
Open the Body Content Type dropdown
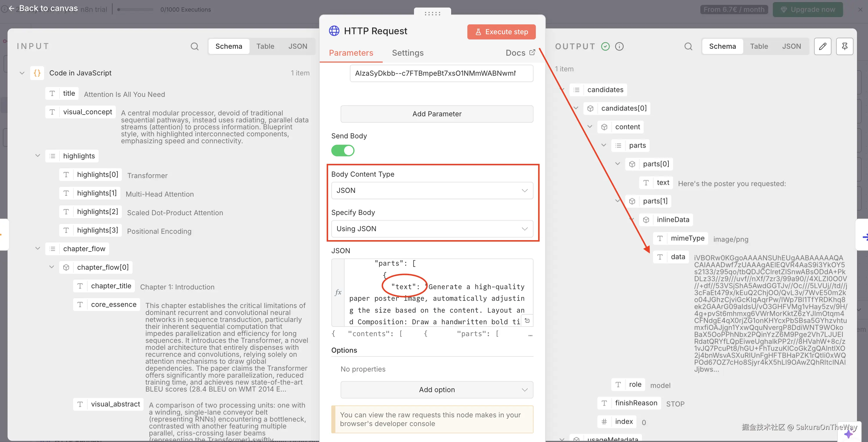(x=432, y=190)
